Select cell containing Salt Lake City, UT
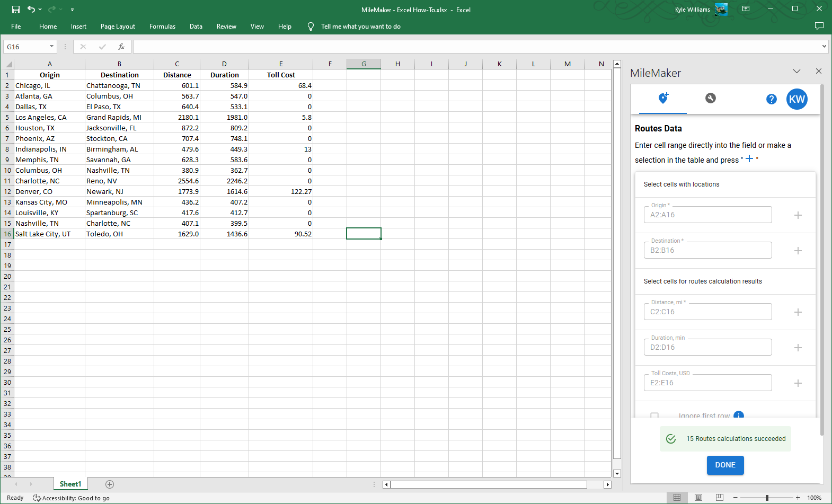Viewport: 832px width, 504px height. [49, 234]
